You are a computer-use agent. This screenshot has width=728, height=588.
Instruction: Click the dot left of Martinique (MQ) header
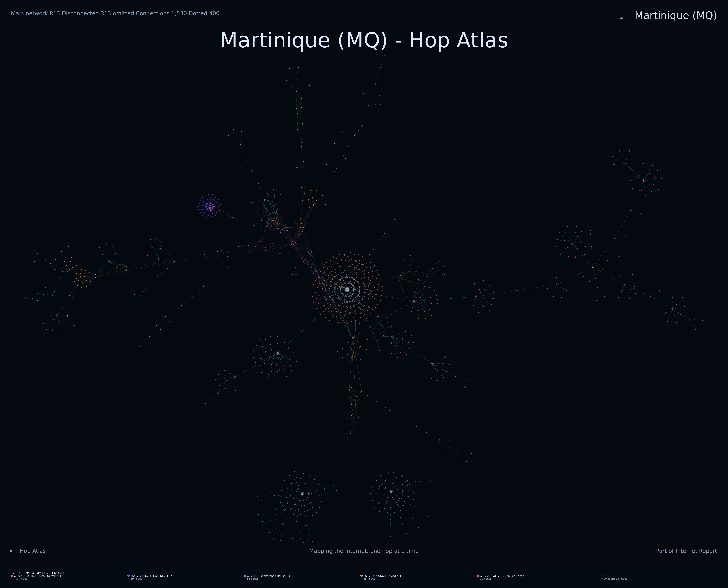[621, 18]
